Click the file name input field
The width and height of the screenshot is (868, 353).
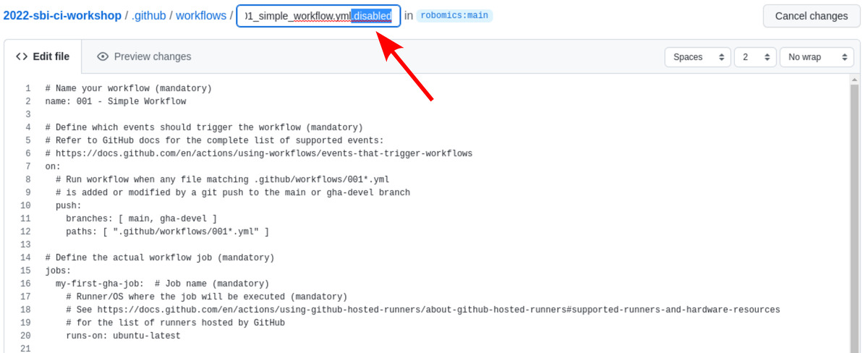point(318,16)
